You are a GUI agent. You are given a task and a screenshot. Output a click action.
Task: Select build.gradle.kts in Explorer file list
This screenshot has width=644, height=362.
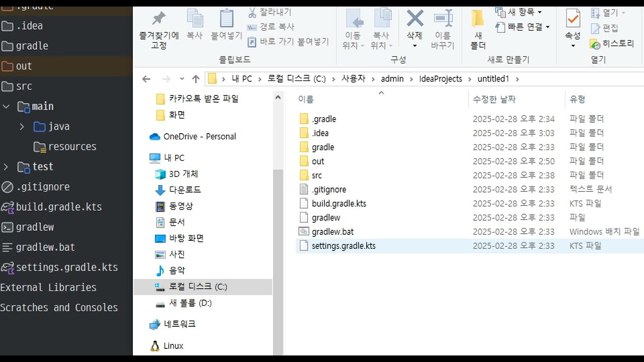pyautogui.click(x=339, y=204)
